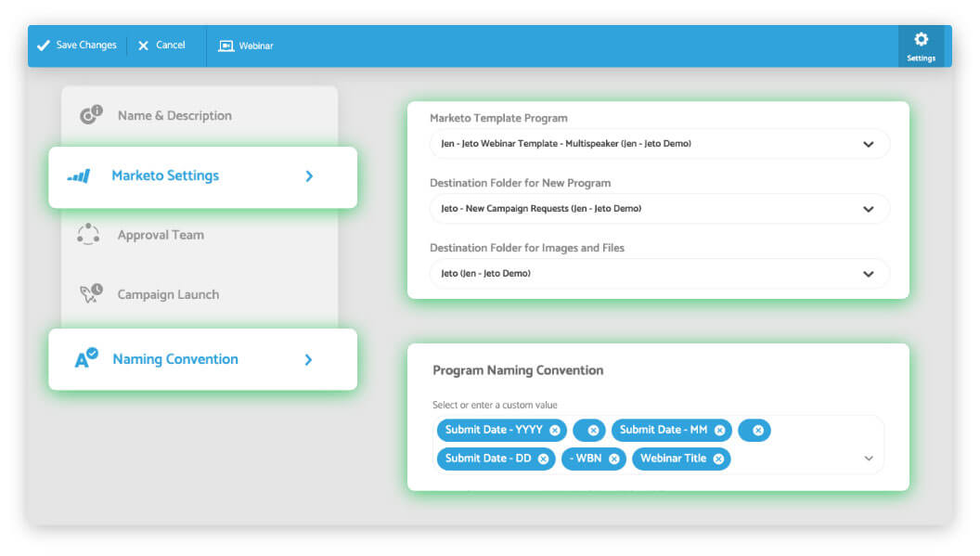Click the Cancel button
The width and height of the screenshot is (980, 556).
point(161,45)
